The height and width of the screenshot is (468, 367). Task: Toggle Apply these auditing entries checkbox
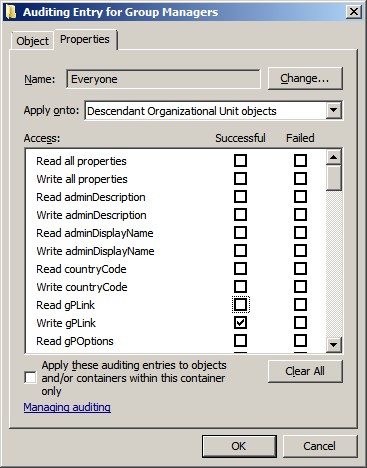30,378
